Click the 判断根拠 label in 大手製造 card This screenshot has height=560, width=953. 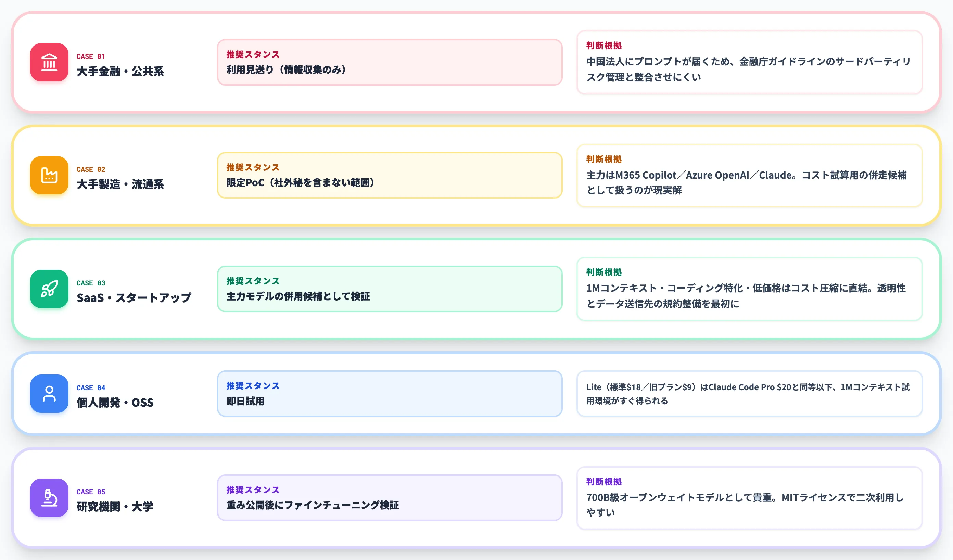[604, 159]
